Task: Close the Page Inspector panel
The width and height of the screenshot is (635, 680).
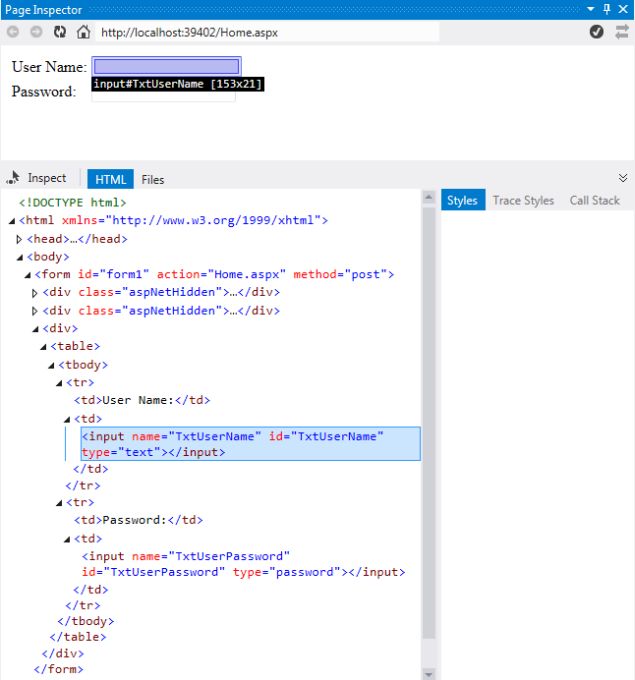Action: tap(623, 9)
